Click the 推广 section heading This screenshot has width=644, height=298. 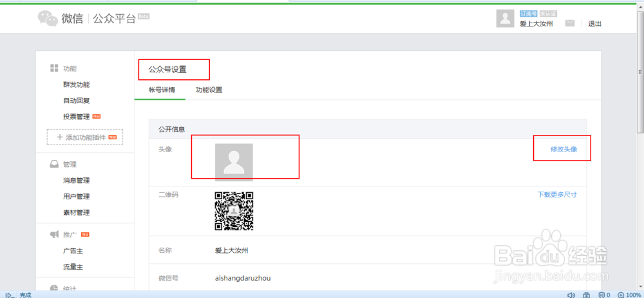coord(70,235)
